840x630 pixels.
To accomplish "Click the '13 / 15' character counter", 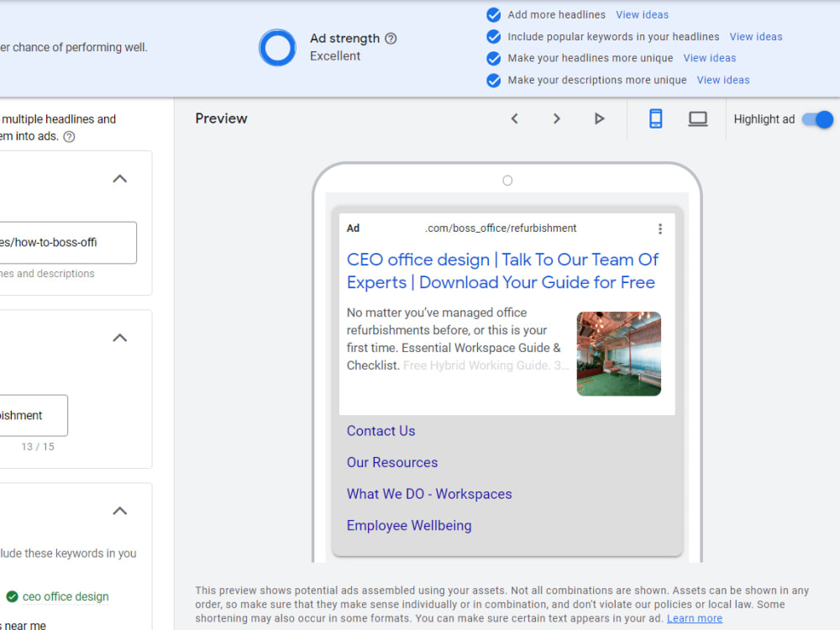I will (x=38, y=447).
